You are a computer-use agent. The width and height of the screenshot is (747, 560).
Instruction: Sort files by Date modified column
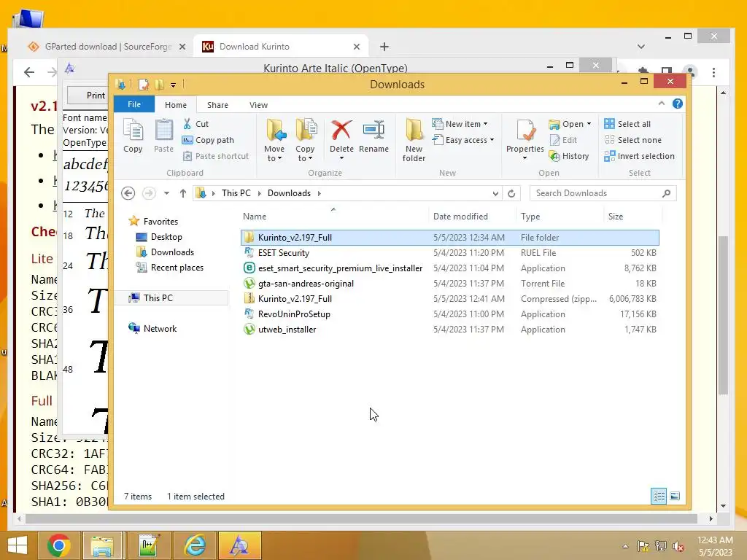pyautogui.click(x=472, y=216)
